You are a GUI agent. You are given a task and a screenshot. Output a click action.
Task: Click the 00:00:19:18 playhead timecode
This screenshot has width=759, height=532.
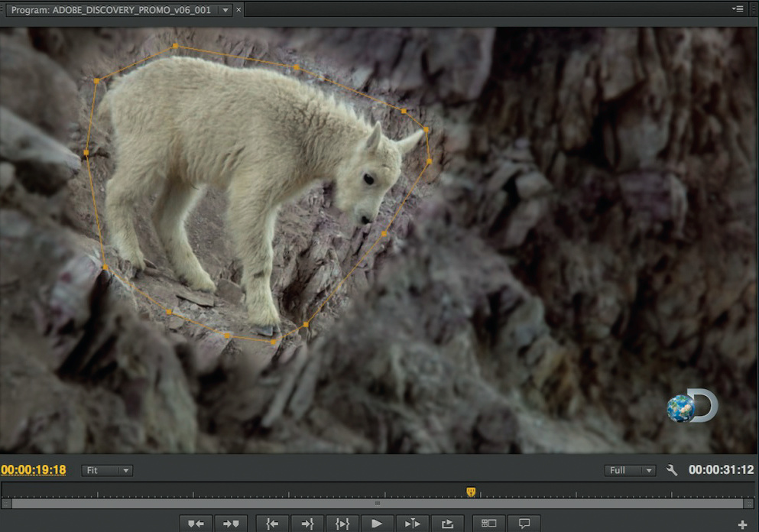point(34,470)
